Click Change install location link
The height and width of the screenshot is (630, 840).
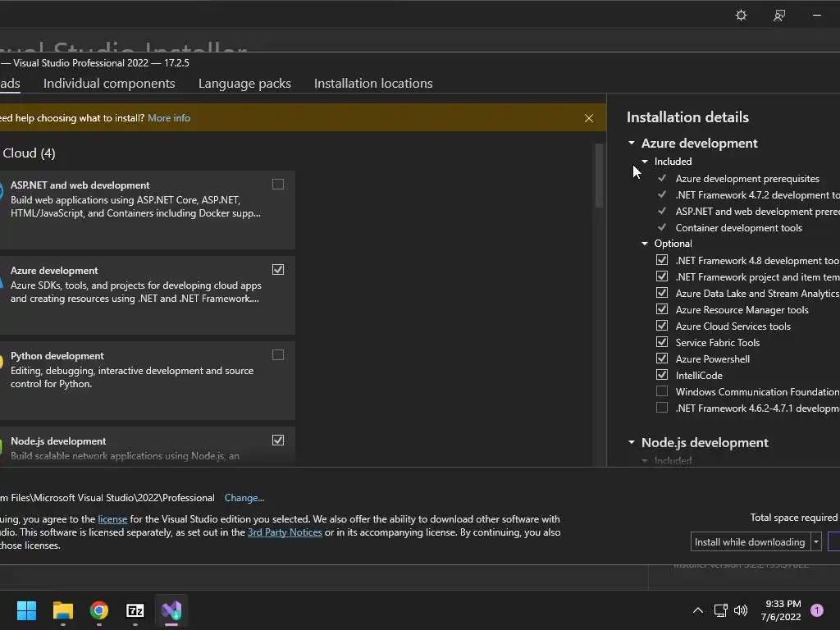click(244, 498)
